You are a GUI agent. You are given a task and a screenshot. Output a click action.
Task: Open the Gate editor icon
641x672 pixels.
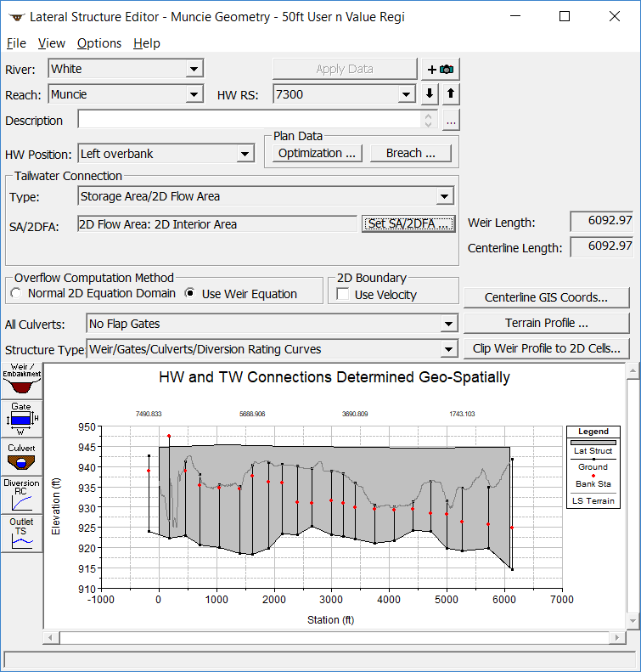[21, 418]
